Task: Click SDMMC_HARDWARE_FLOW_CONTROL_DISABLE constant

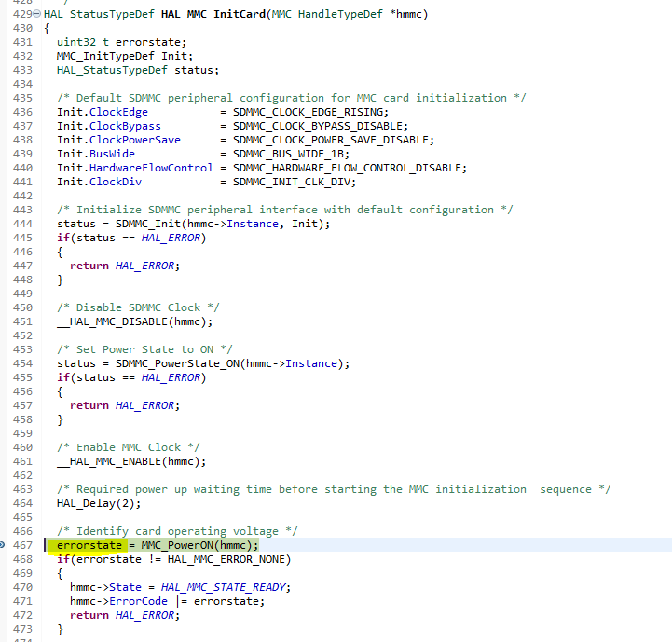Action: tap(347, 168)
